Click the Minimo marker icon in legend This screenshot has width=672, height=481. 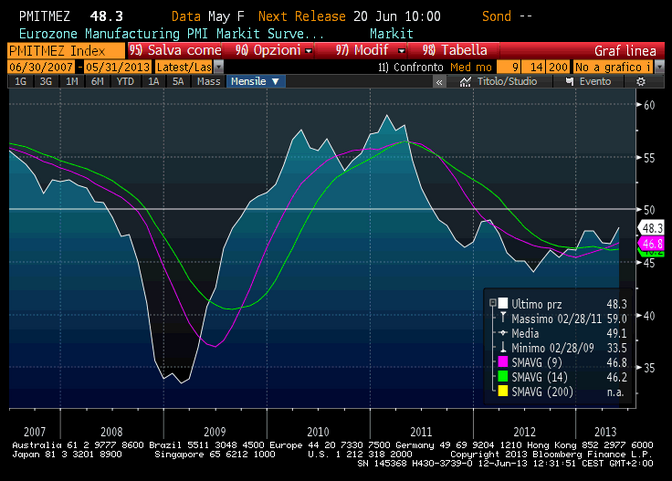tap(502, 348)
